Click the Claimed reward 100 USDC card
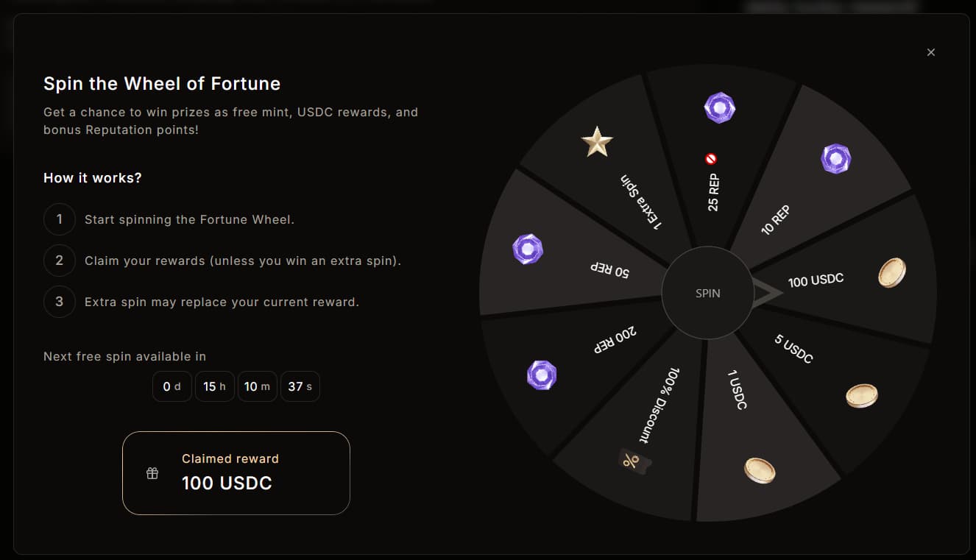The image size is (976, 560). coord(236,472)
